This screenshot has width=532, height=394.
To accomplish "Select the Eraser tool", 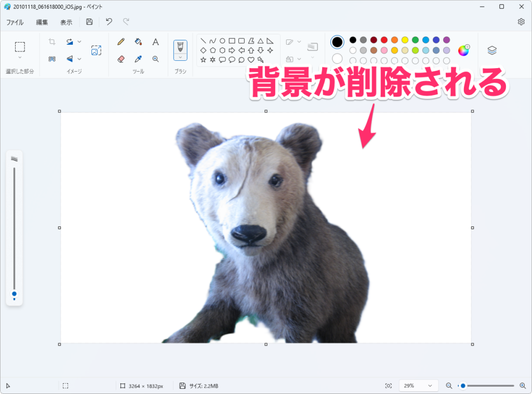I will pos(121,59).
